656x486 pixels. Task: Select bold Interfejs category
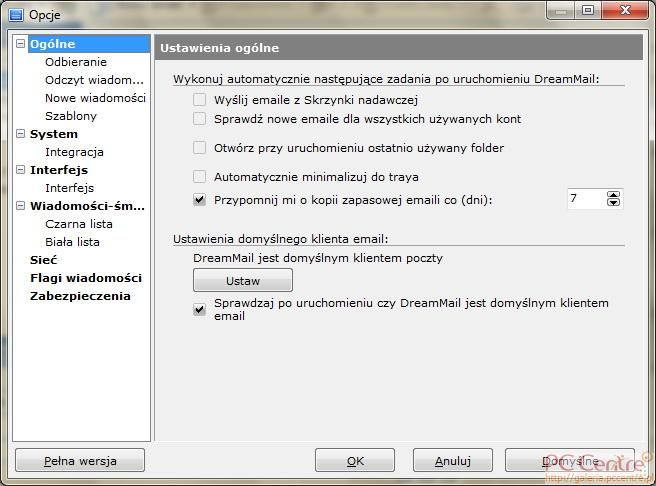click(59, 170)
